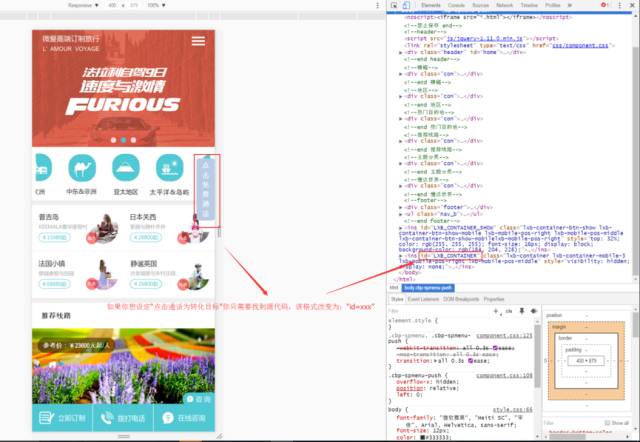Tap the online consultation button at bottom
640x442 pixels.
[184, 418]
